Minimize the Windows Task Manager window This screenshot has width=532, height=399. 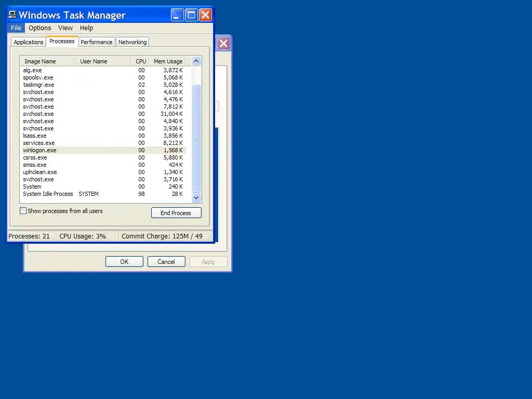tap(177, 15)
